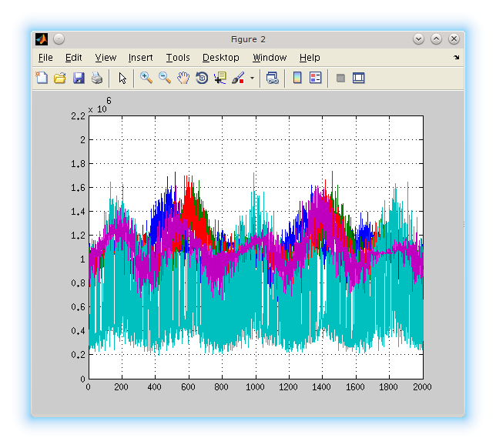Insert a legend via toolbar icon

click(x=315, y=78)
